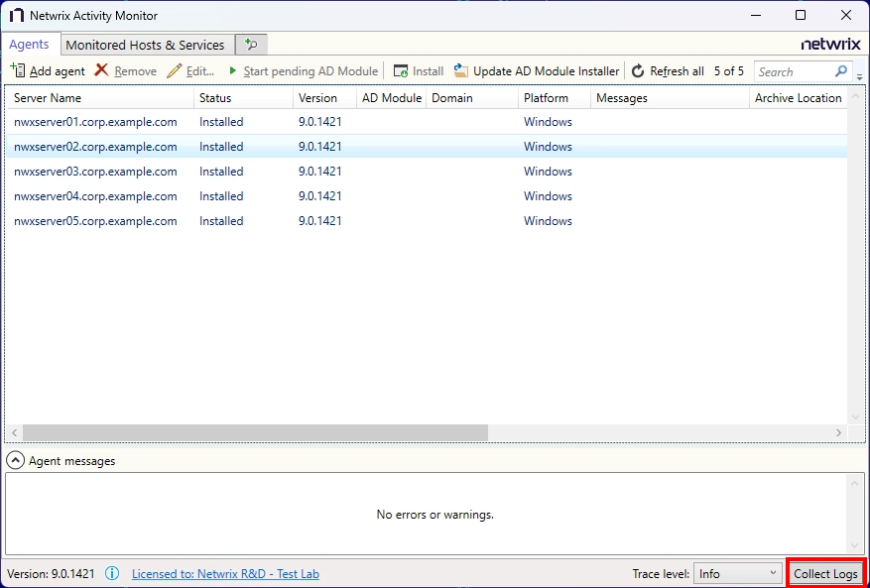
Task: Click the version info icon in status bar
Action: tap(113, 573)
